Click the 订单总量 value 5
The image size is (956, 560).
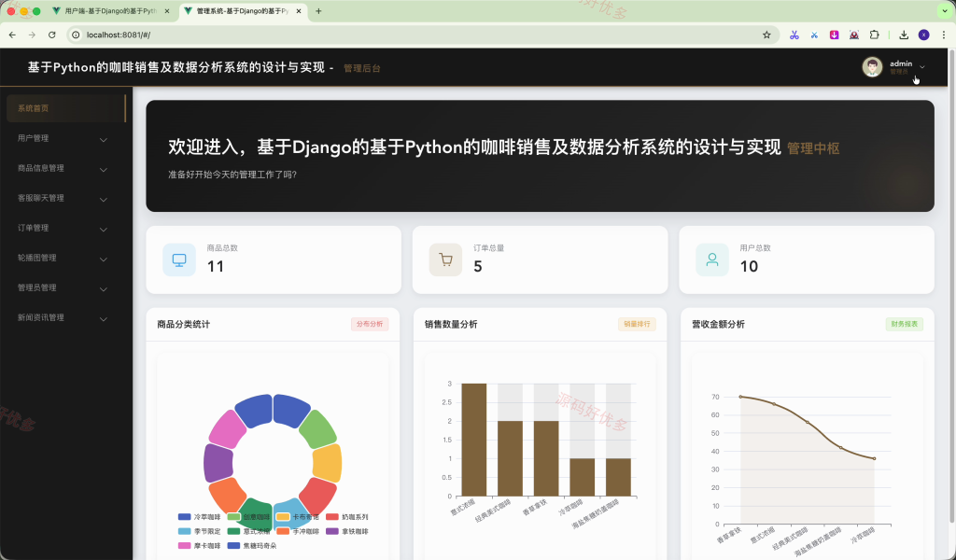coord(477,266)
